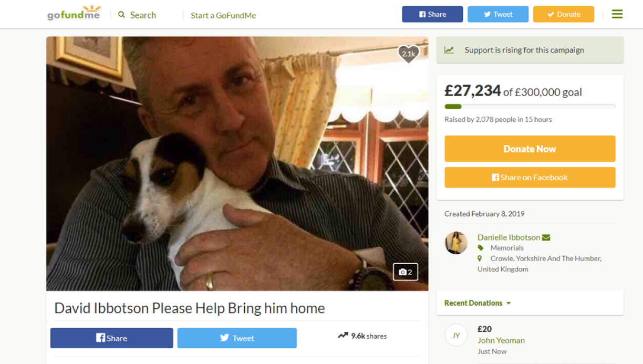Open the photo gallery camera icon
This screenshot has height=364, width=643.
coord(405,272)
